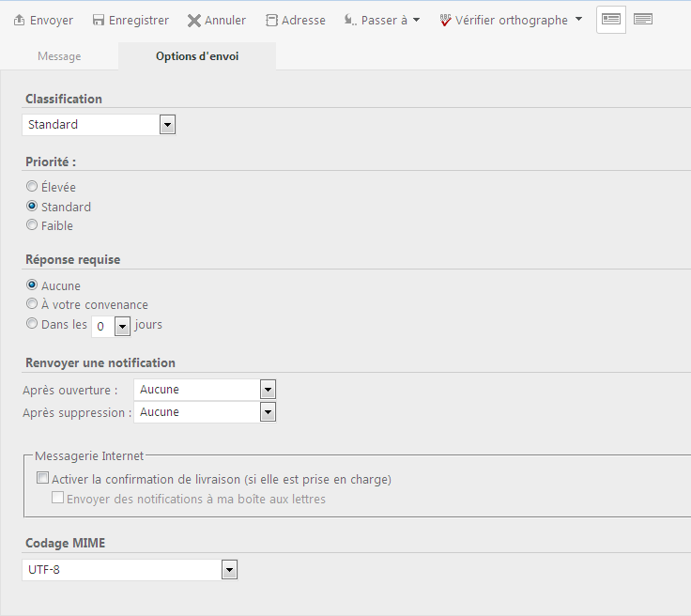The width and height of the screenshot is (691, 616).
Task: Click the Réponse requise heading
Action: [72, 259]
